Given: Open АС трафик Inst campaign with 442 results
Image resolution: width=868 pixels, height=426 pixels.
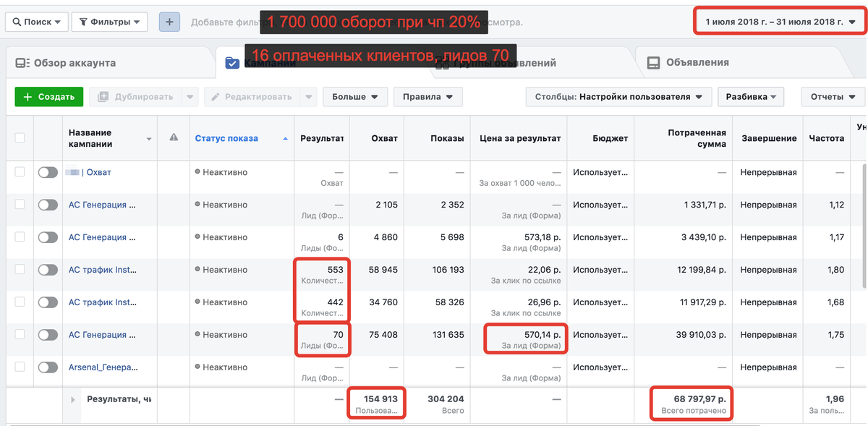Looking at the screenshot, I should point(102,302).
